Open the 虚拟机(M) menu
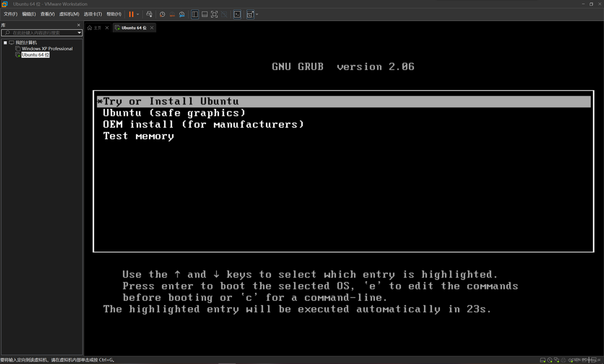This screenshot has height=364, width=604. [69, 14]
